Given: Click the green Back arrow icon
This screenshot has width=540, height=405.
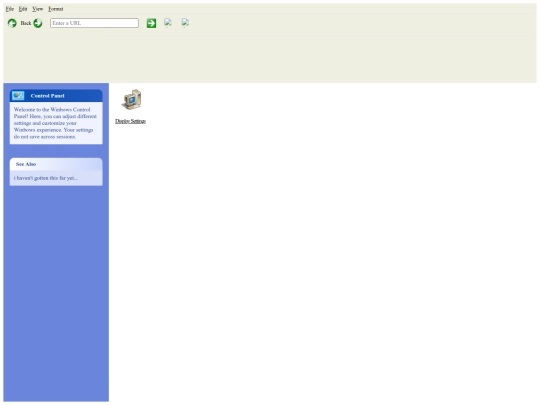Looking at the screenshot, I should [12, 23].
